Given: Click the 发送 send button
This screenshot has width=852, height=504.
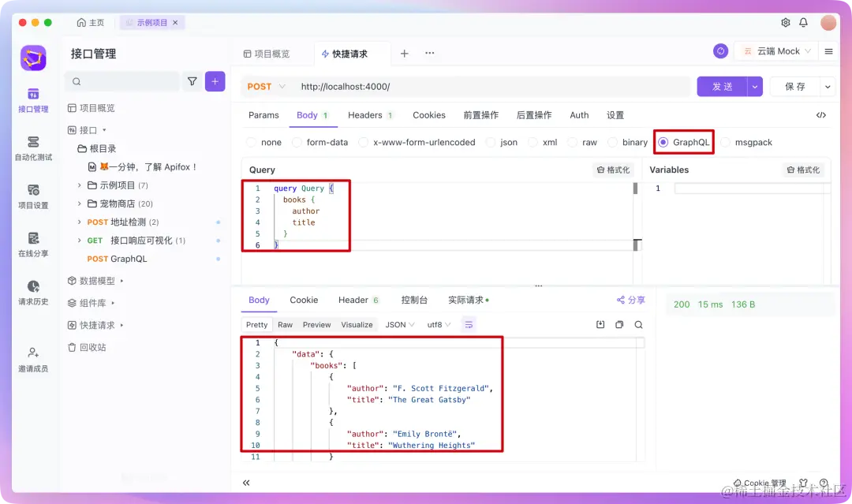Looking at the screenshot, I should [x=722, y=86].
